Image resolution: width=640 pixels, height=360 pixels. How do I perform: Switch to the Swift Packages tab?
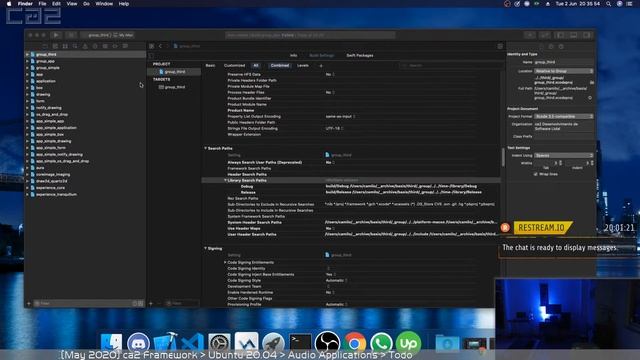pyautogui.click(x=360, y=55)
